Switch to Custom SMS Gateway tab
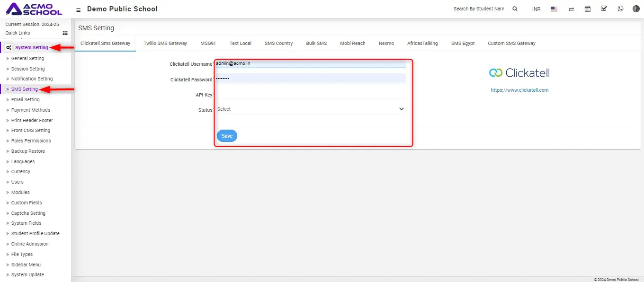 tap(511, 43)
